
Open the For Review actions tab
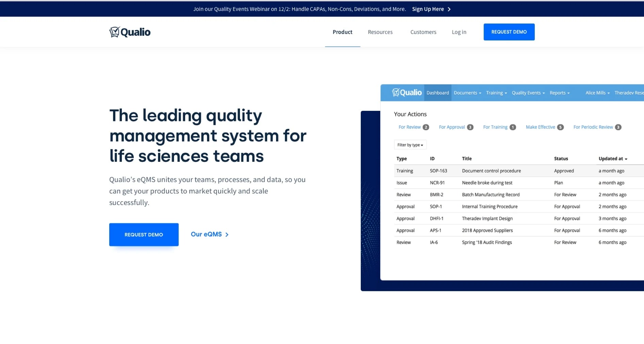tap(409, 127)
